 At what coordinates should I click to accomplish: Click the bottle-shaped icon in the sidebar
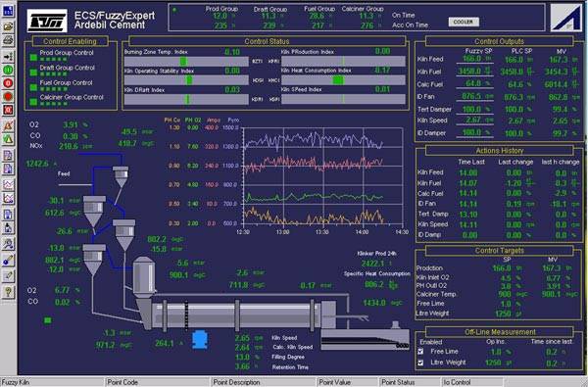coord(8,227)
